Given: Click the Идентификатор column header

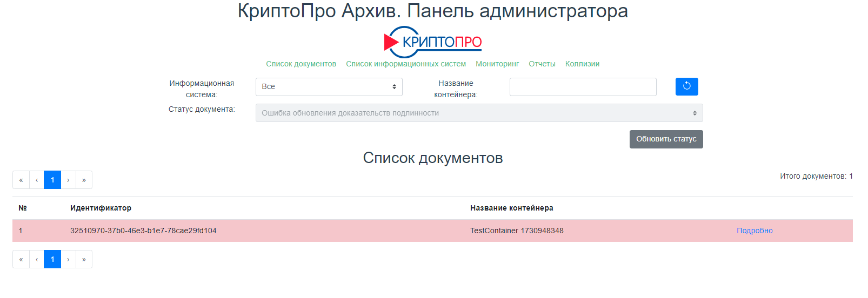Looking at the screenshot, I should click(x=101, y=208).
